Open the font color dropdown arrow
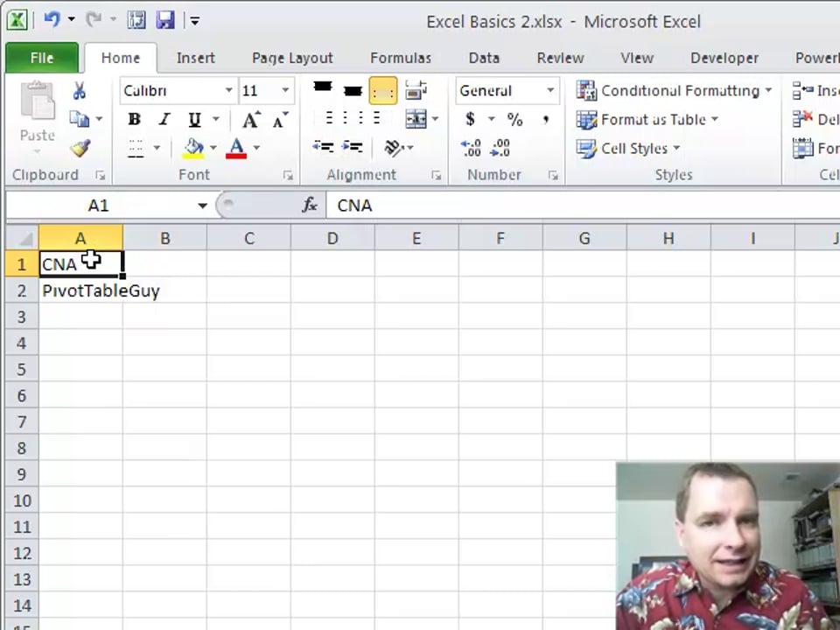840x630 pixels. 256,148
